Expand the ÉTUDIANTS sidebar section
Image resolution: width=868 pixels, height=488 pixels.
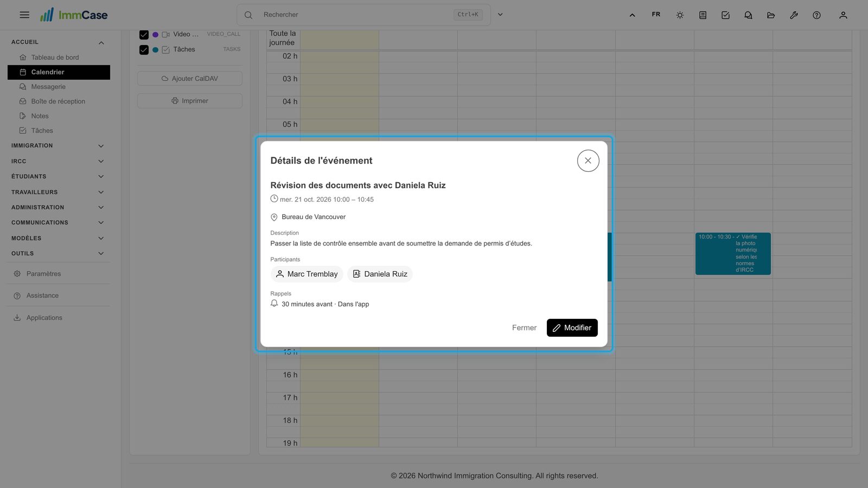(58, 177)
